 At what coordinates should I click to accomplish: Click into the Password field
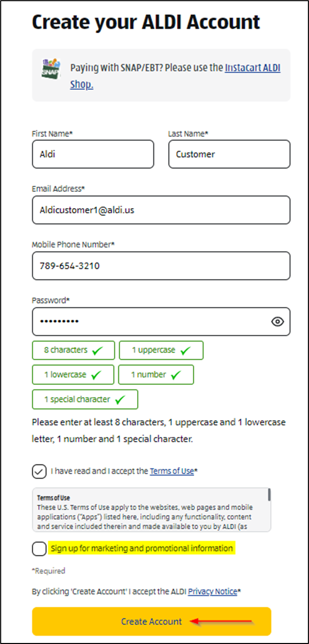(x=148, y=321)
